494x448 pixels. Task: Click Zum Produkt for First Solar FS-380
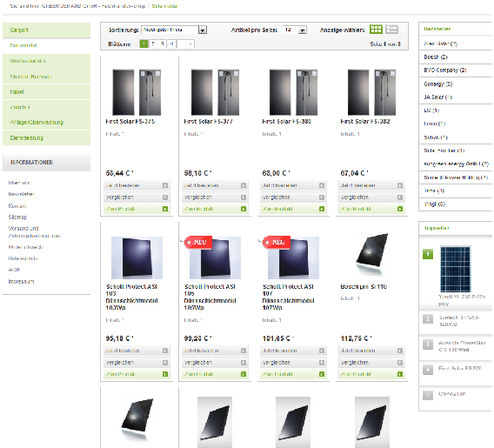click(x=293, y=209)
